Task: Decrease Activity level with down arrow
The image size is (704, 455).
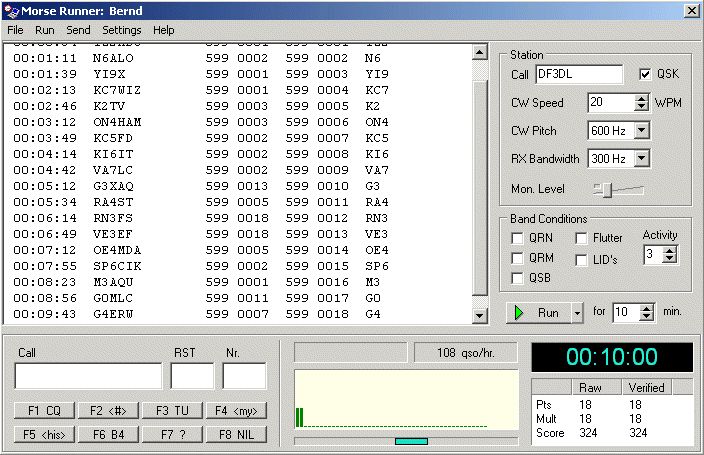Action: coord(669,259)
